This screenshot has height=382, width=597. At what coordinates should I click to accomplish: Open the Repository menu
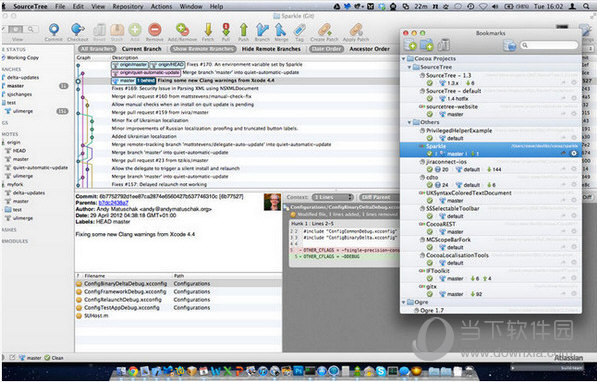128,6
